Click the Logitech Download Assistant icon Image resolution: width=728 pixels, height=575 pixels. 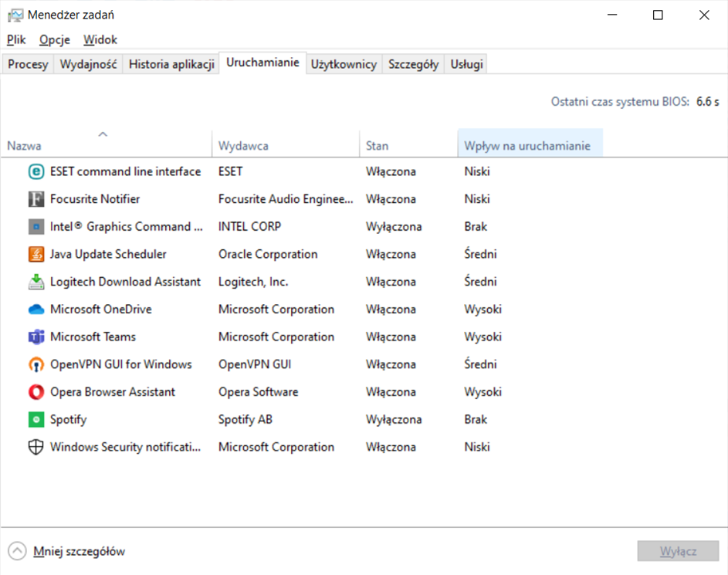tap(36, 282)
